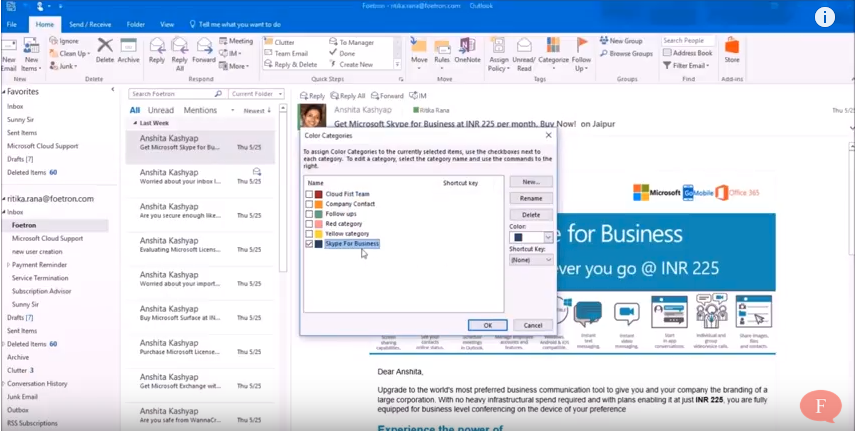
Task: Click Reply in reading pane header
Action: tap(312, 96)
